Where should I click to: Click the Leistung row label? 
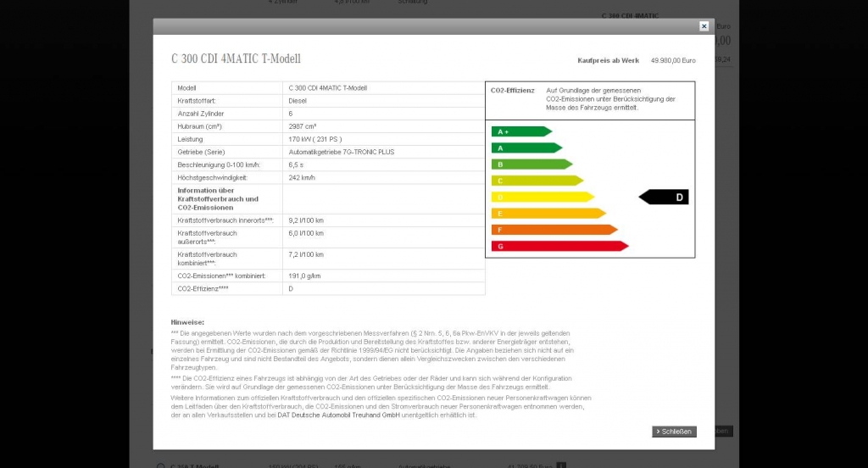pos(191,139)
